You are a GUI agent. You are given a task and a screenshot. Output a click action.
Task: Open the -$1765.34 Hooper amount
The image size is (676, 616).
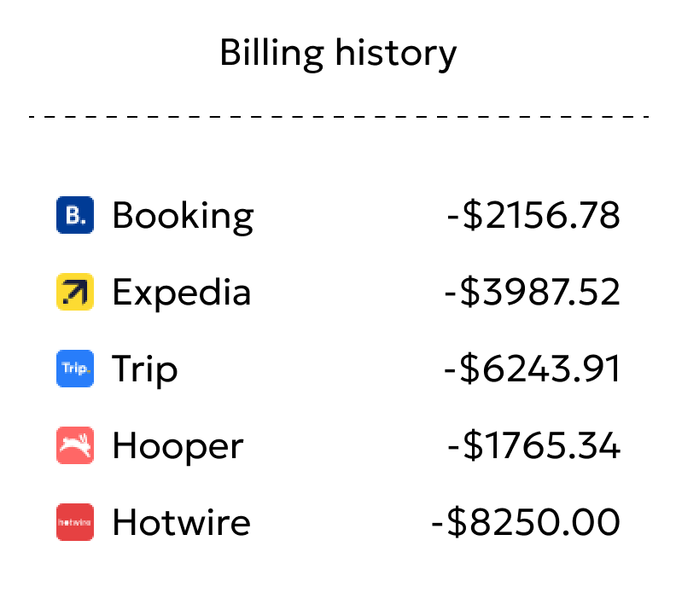[x=534, y=445]
